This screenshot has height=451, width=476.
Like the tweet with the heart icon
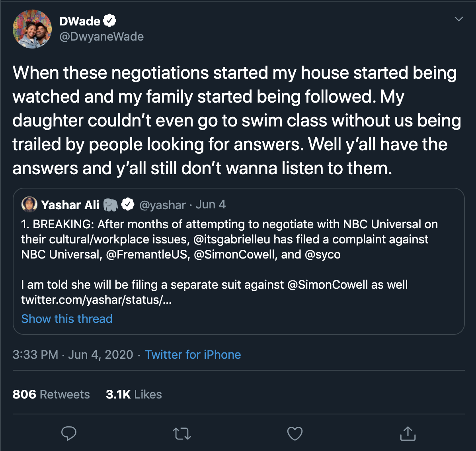click(295, 434)
